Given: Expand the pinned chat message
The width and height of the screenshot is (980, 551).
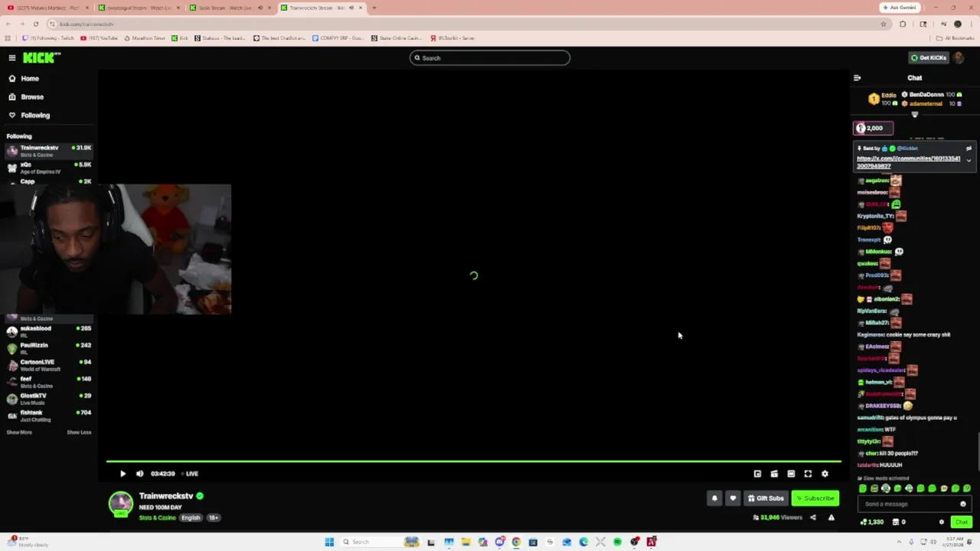Looking at the screenshot, I should click(x=969, y=161).
